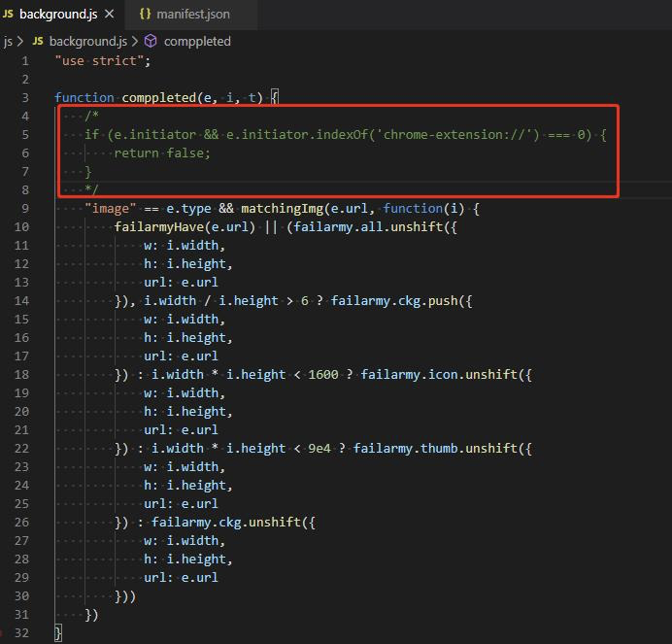The image size is (672, 644).
Task: Click line number 32 in the gutter
Action: pyautogui.click(x=21, y=633)
